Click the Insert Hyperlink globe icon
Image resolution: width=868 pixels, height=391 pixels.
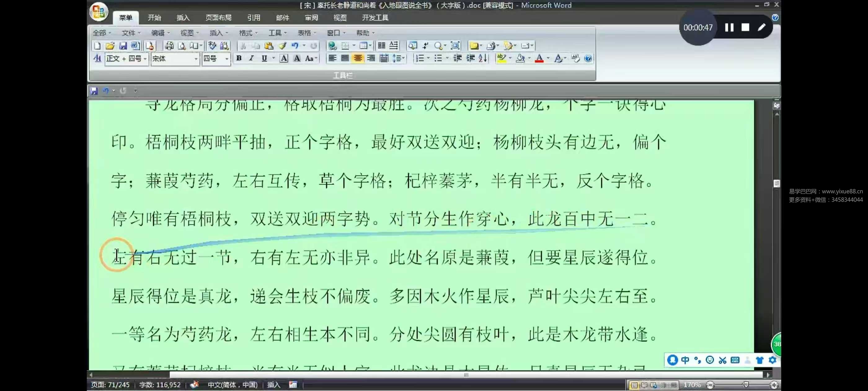pyautogui.click(x=332, y=46)
